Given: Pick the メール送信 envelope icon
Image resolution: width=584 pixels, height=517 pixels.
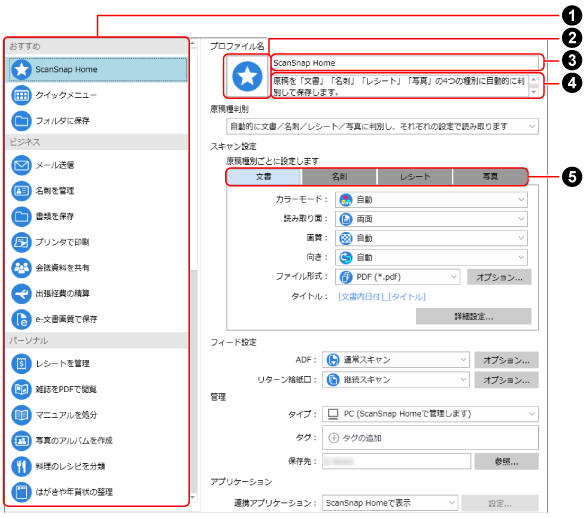Looking at the screenshot, I should tap(21, 165).
